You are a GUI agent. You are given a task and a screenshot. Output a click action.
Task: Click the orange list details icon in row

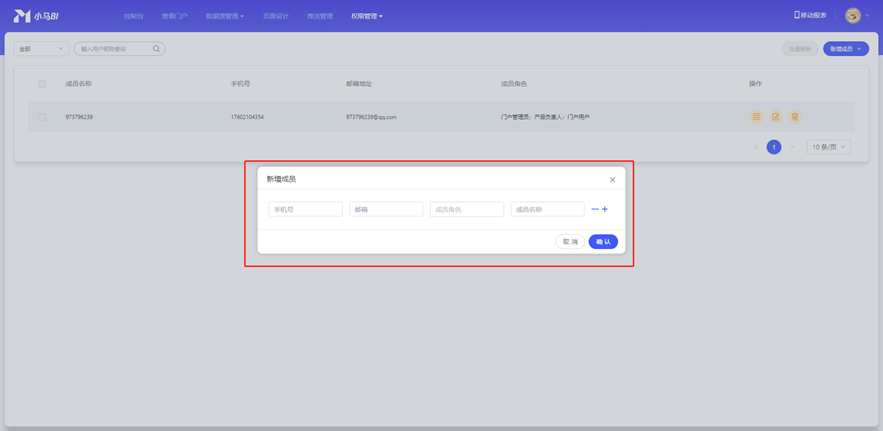(756, 117)
